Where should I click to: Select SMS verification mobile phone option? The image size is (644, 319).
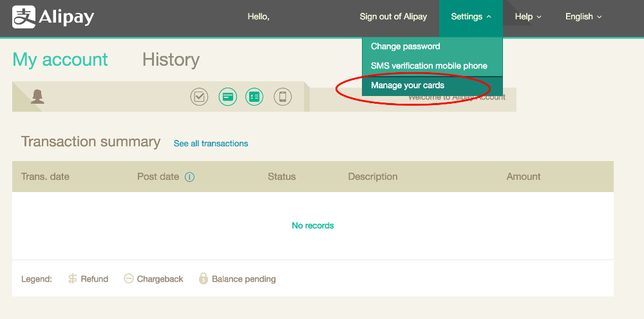pos(432,66)
